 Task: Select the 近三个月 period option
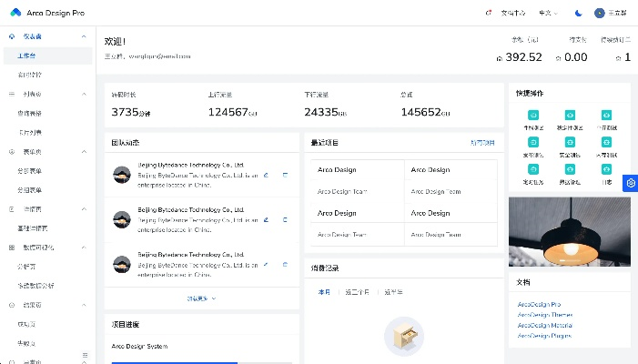pos(357,292)
